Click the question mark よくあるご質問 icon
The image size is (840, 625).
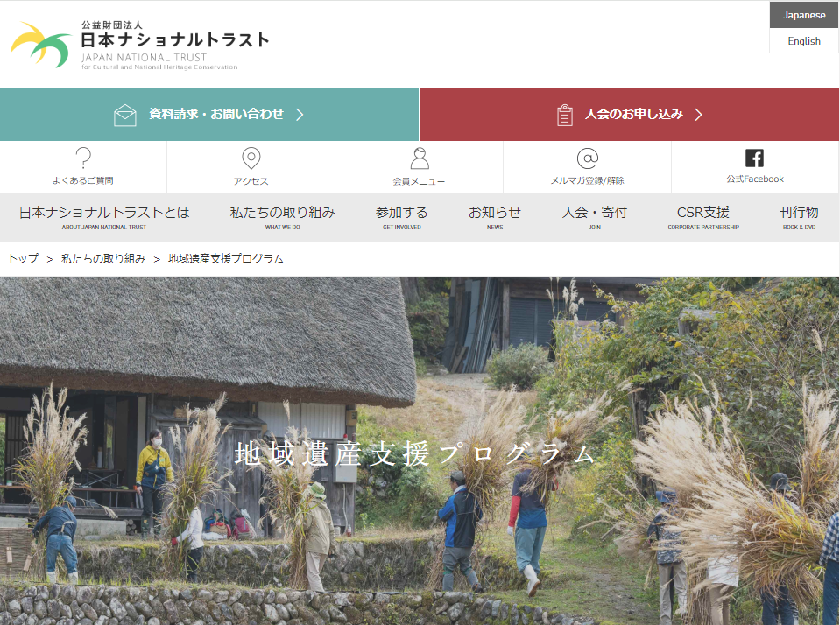click(x=83, y=158)
